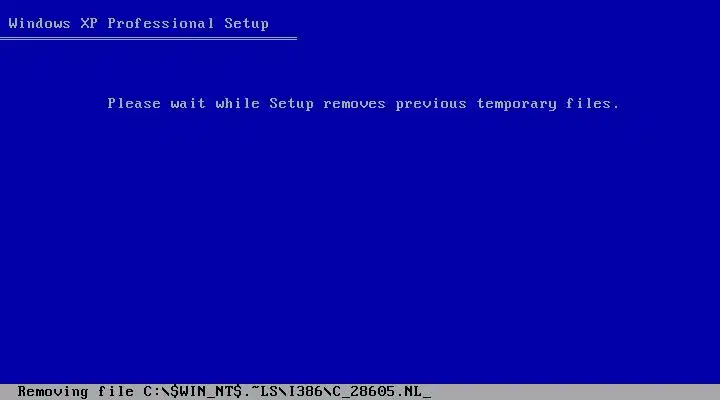Click the word temporary in the message
Image resolution: width=720 pixels, height=400 pixels.
[x=517, y=104]
